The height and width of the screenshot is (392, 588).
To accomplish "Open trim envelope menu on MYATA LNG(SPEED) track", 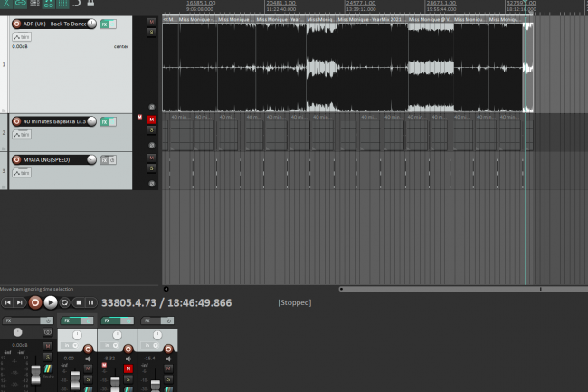I will tap(22, 173).
